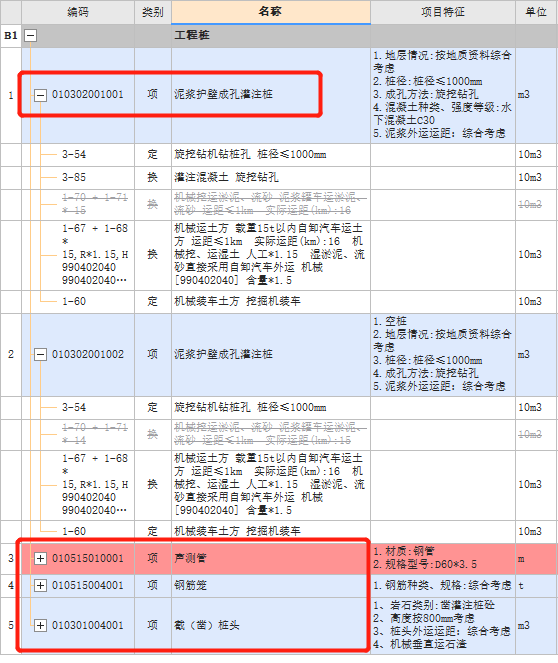
Task: Collapse the B1 工程桩 section
Action: coord(30,36)
